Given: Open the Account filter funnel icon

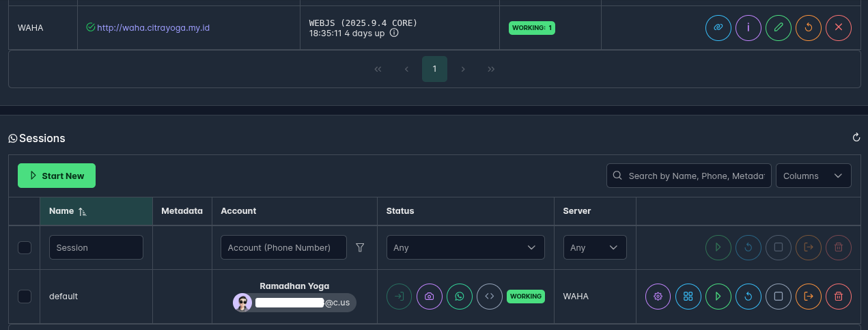Looking at the screenshot, I should (x=360, y=247).
